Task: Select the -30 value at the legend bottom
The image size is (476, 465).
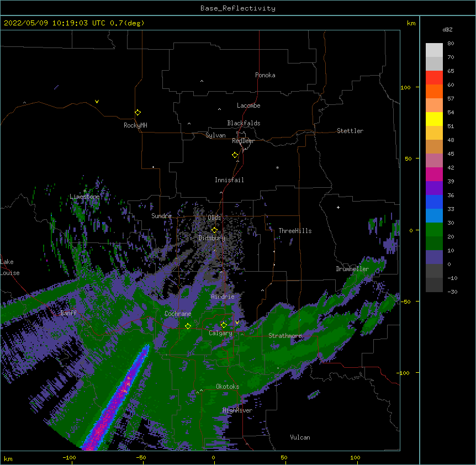Action: 452,292
